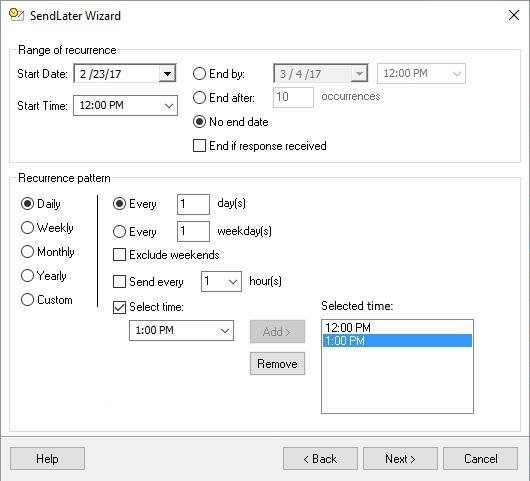Click the Help button
530x481 pixels.
47,459
